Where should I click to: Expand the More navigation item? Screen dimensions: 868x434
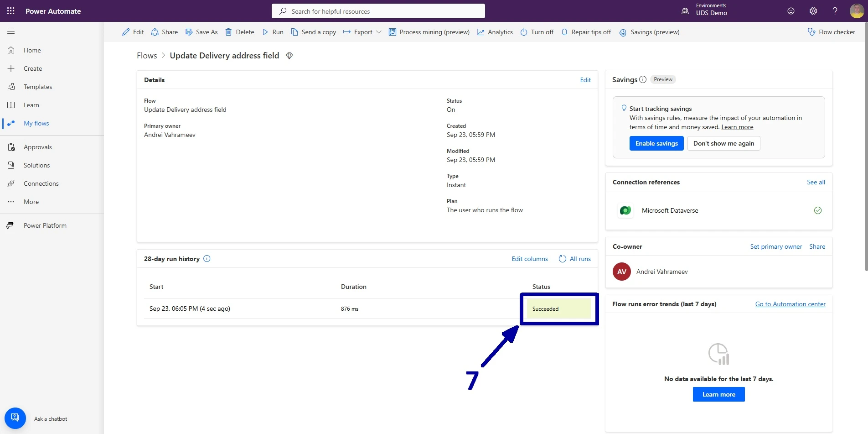tap(31, 202)
